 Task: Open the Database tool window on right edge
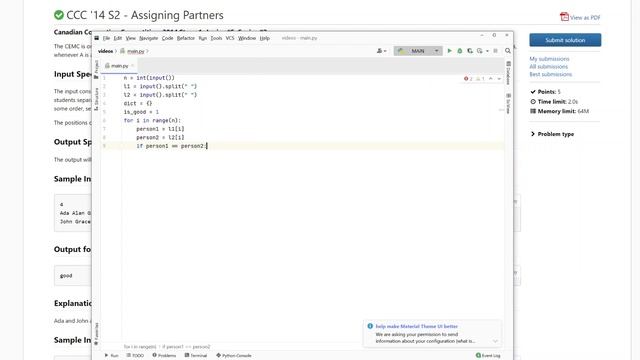[x=508, y=73]
